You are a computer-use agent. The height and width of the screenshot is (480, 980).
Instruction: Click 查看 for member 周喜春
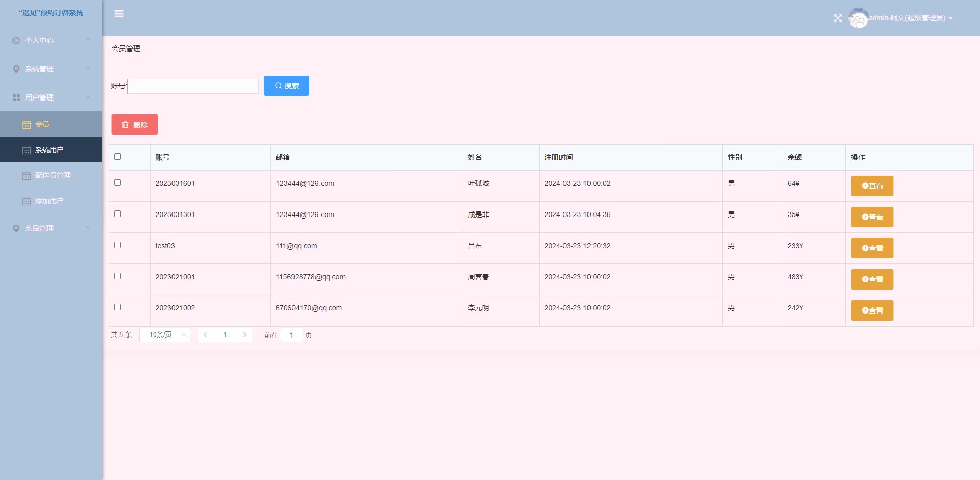click(872, 279)
